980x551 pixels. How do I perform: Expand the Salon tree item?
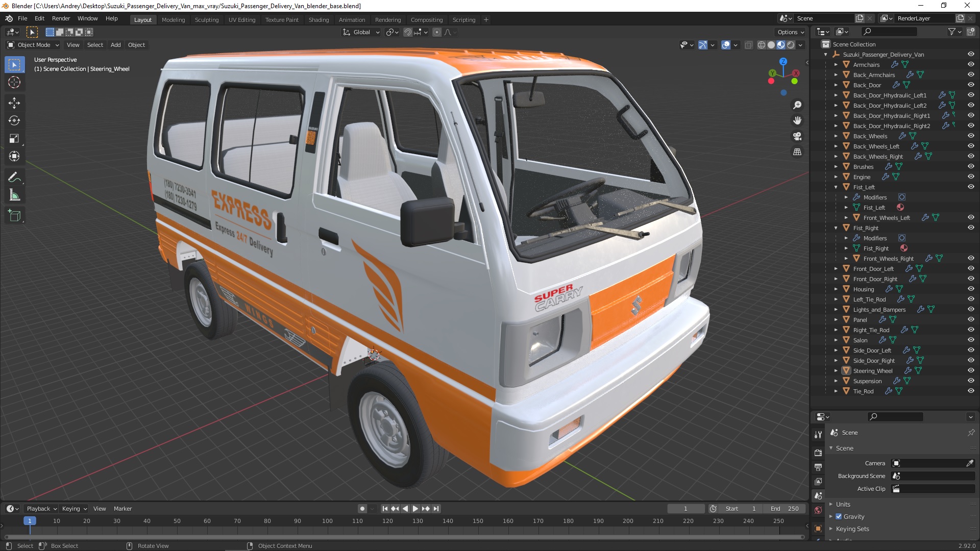pyautogui.click(x=836, y=340)
